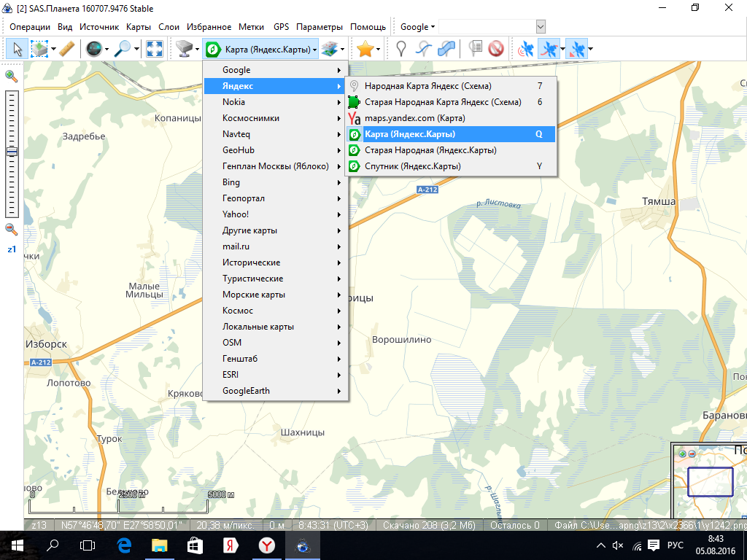
Task: Activate the ruler distance measuring tool
Action: click(x=67, y=49)
